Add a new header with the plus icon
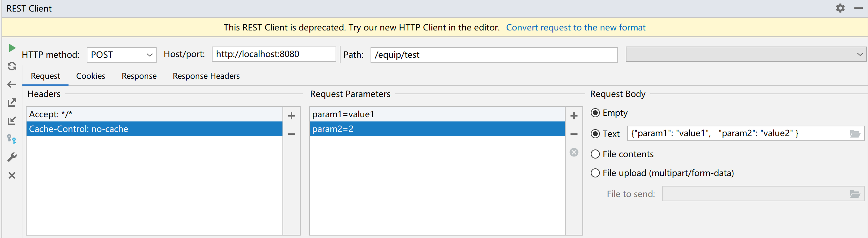 point(292,116)
